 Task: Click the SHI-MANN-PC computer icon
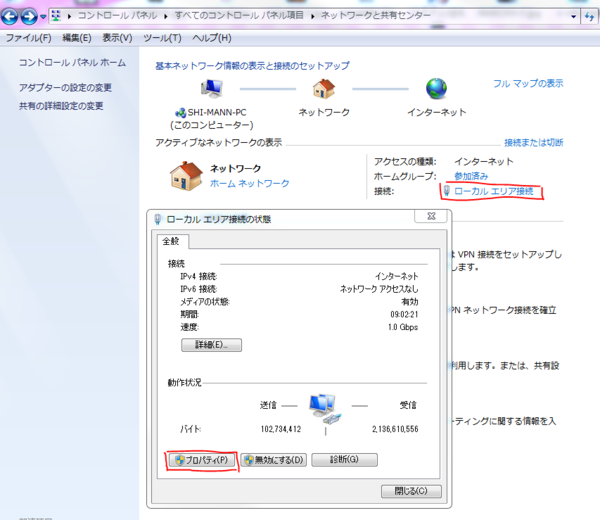click(x=212, y=88)
